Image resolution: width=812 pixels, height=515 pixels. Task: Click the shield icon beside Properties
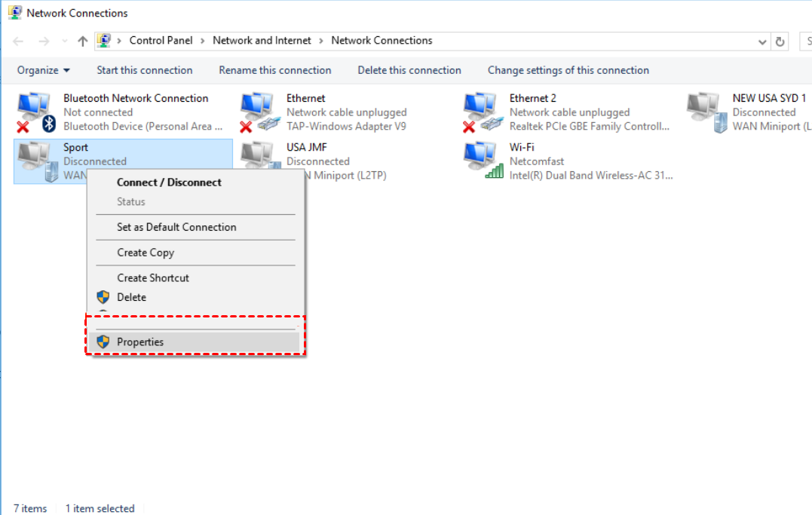[103, 342]
